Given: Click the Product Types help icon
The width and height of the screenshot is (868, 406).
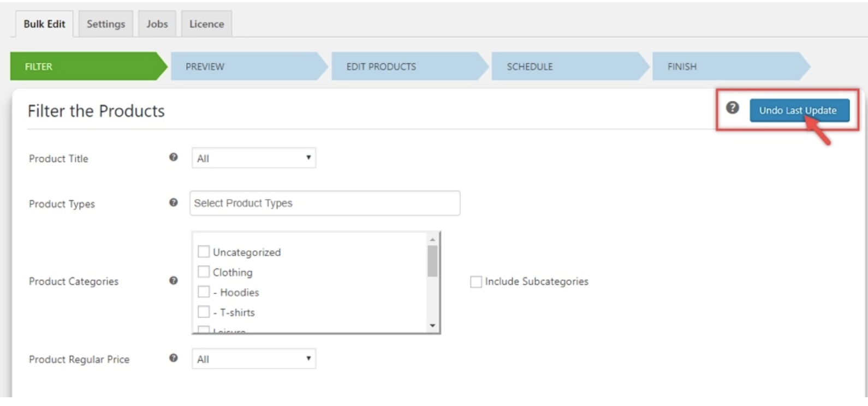Looking at the screenshot, I should click(x=174, y=202).
